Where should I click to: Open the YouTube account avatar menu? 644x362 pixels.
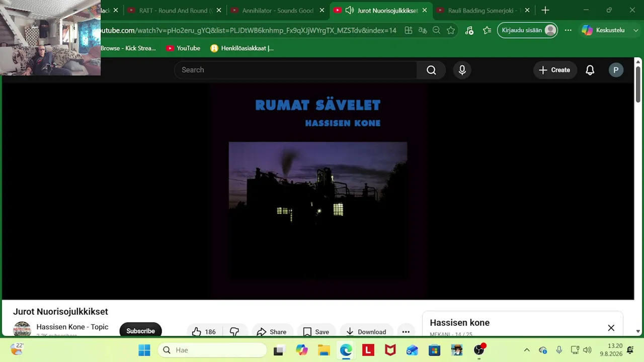click(616, 70)
